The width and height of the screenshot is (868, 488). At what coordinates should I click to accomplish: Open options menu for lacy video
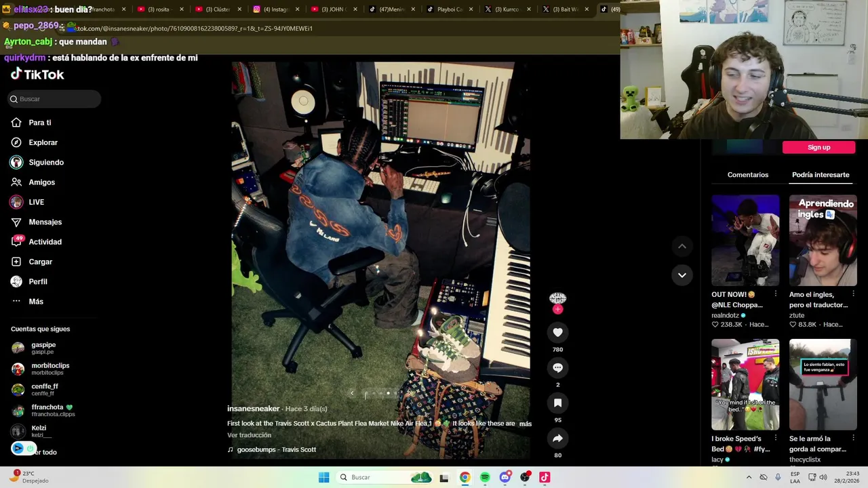776,438
